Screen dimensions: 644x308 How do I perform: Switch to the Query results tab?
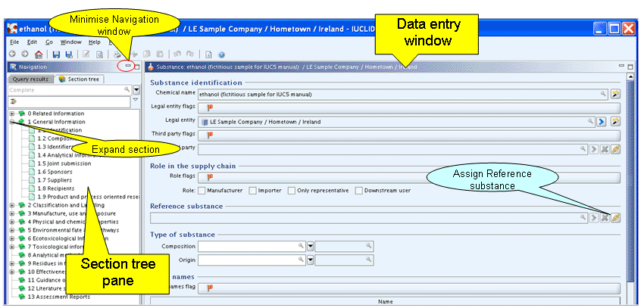[x=31, y=79]
